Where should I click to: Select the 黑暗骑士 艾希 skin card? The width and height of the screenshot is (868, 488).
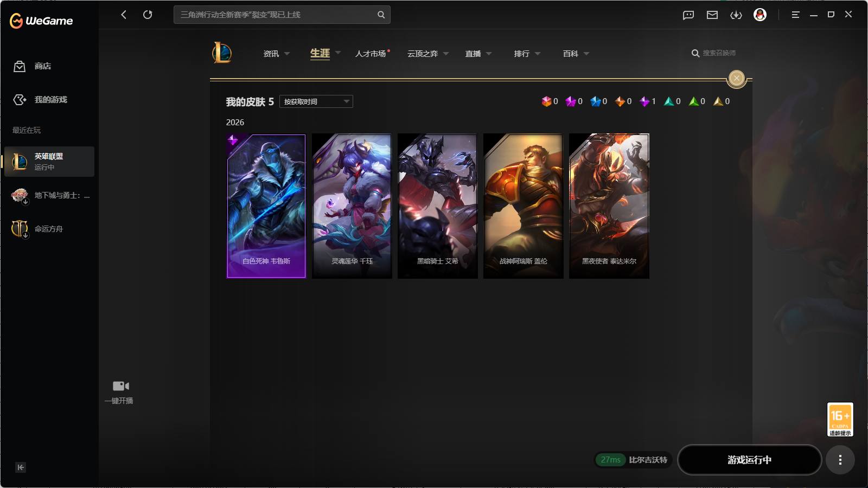438,206
